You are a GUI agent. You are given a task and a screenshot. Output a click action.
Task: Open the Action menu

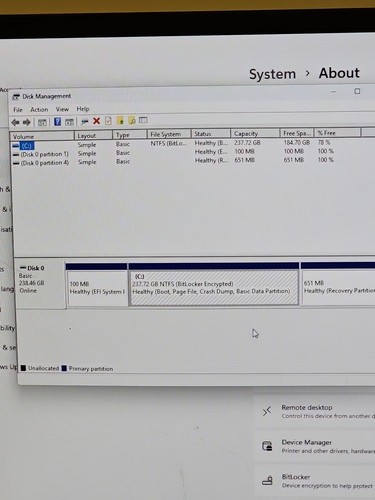coord(39,109)
